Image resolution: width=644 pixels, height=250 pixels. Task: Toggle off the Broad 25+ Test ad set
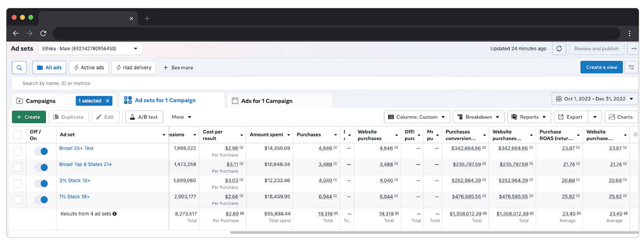pyautogui.click(x=41, y=151)
